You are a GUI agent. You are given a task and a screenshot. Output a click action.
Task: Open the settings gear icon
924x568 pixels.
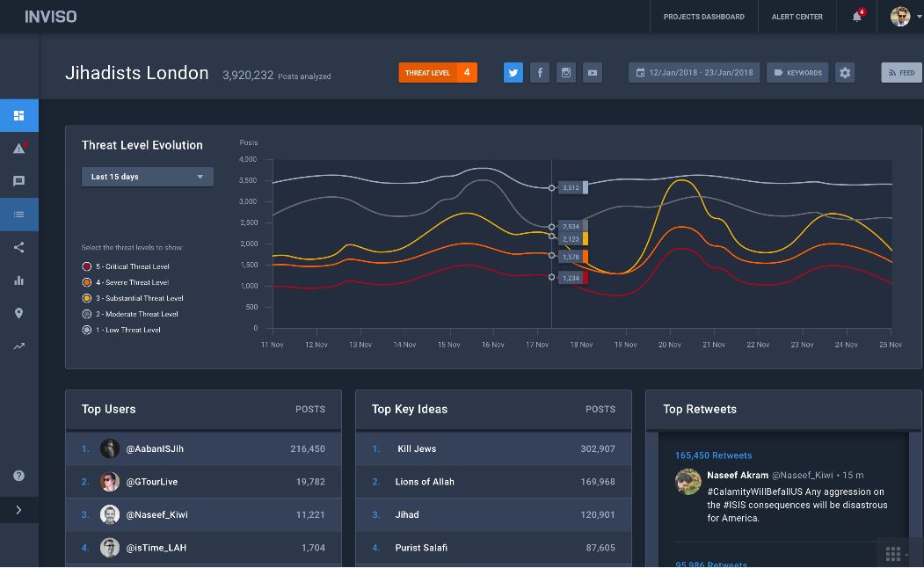845,73
